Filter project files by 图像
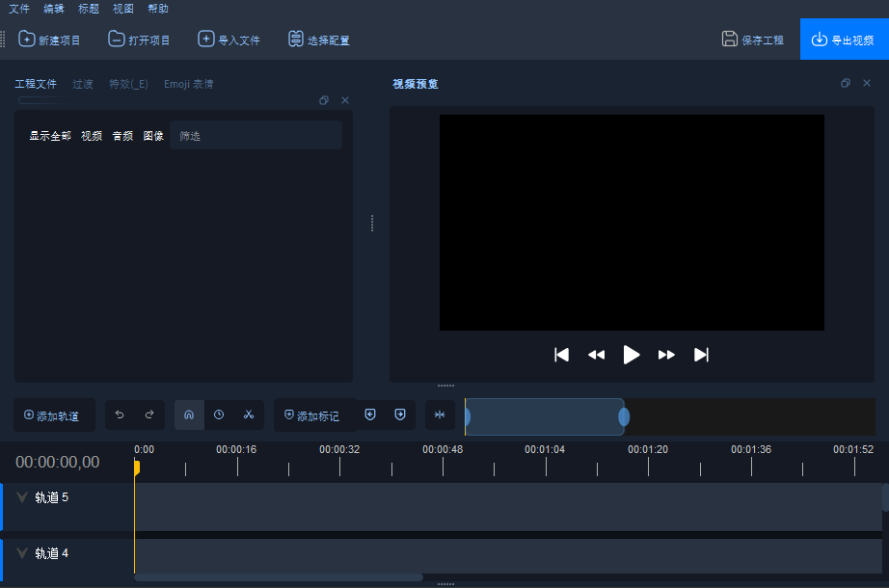The height and width of the screenshot is (588, 889). [x=153, y=136]
